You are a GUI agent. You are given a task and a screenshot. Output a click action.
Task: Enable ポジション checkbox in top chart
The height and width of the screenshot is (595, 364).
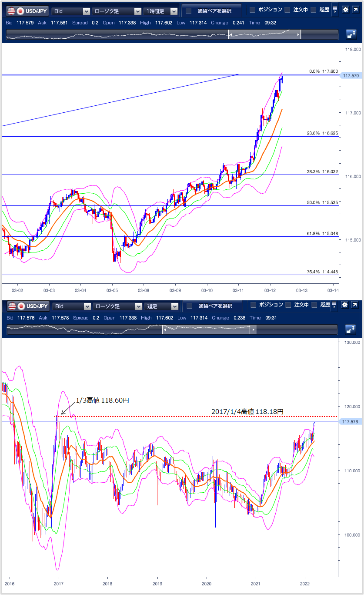(x=253, y=10)
